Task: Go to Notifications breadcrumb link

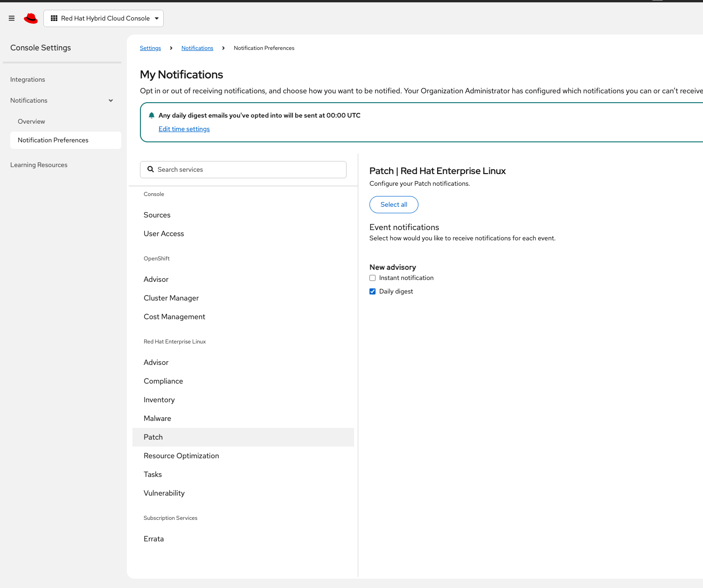Action: (197, 48)
